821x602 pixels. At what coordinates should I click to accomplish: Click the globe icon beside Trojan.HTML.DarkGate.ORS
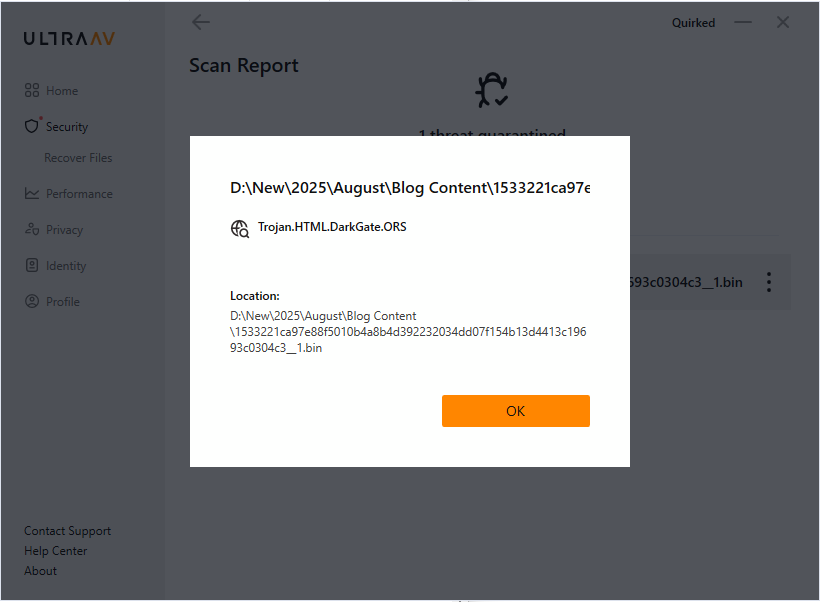[x=240, y=228]
